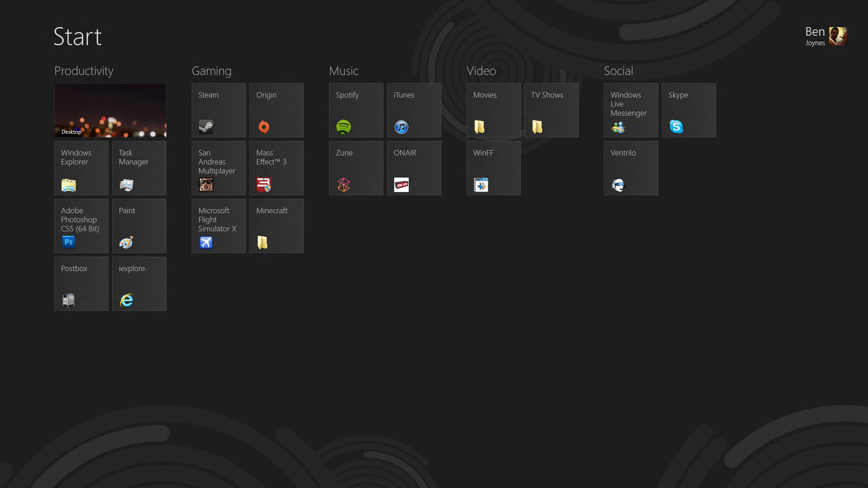Screen dimensions: 868x488
Task: Click the ONAIR tile label
Action: 405,153
